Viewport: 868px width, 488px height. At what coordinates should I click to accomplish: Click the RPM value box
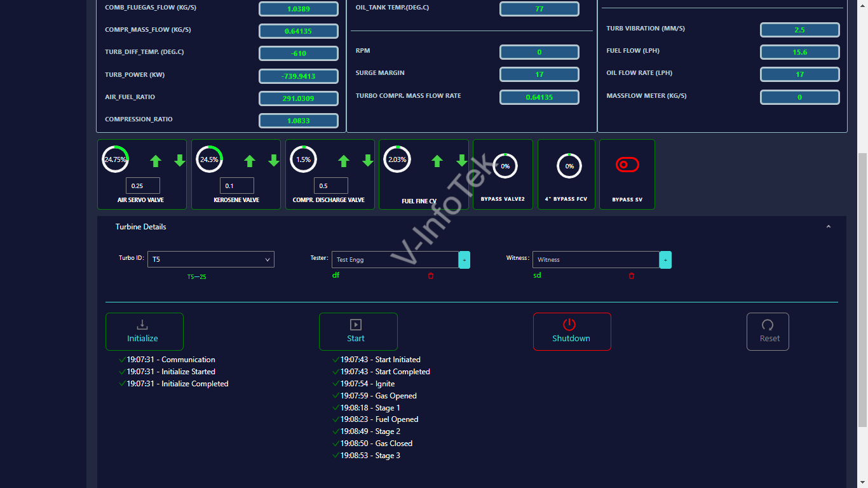[x=539, y=52]
